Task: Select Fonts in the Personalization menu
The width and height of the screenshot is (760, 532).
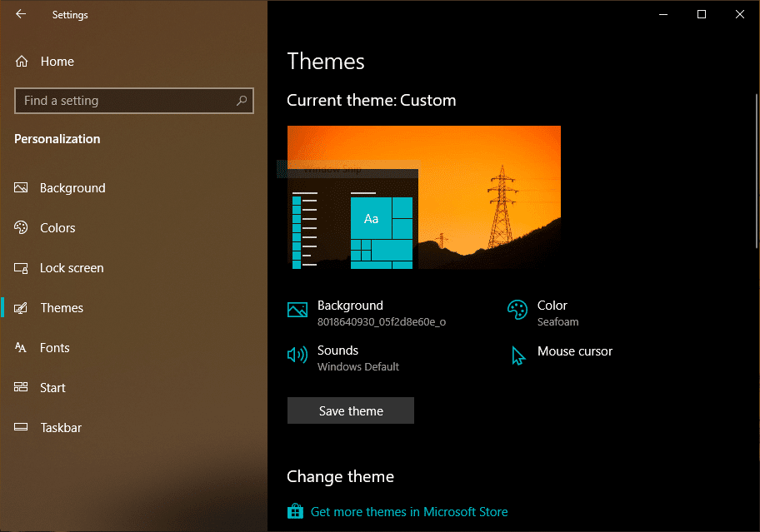Action: click(55, 348)
